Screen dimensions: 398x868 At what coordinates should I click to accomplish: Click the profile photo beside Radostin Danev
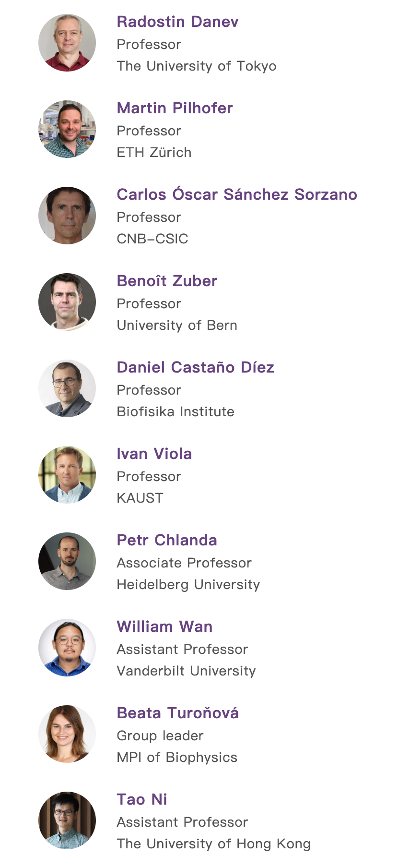click(67, 43)
